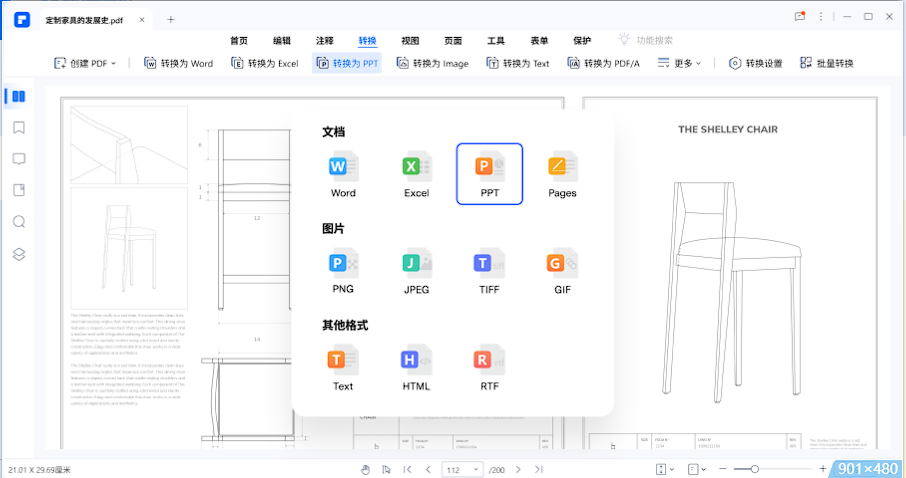Click 转换为 Word in the toolbar
Viewport: 906px width, 478px height.
pos(179,63)
